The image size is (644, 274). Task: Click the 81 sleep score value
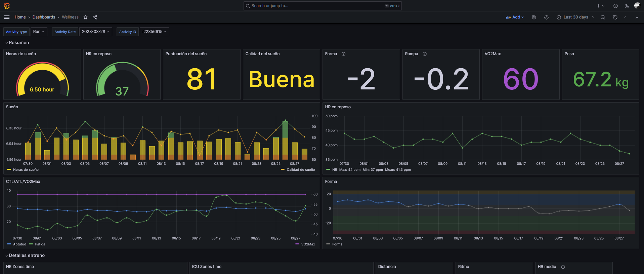[202, 79]
